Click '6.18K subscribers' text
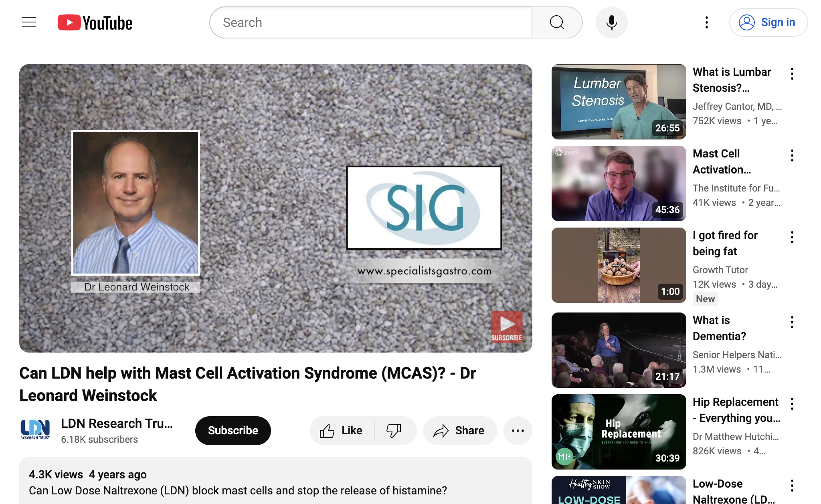Screen dimensions: 821x504 tap(99, 439)
